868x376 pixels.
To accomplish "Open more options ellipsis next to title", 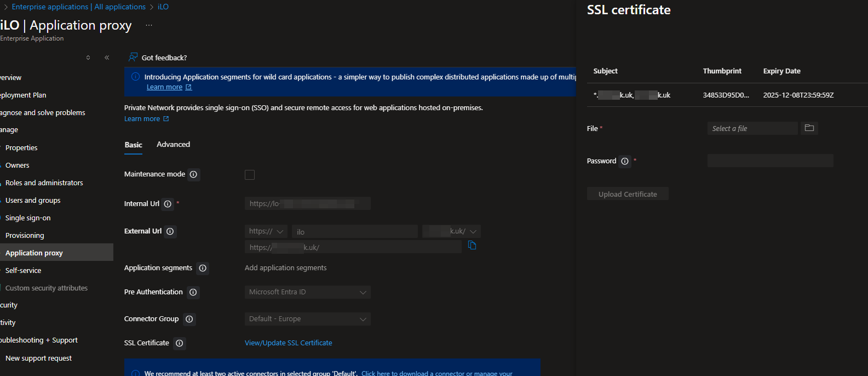I will pos(149,25).
